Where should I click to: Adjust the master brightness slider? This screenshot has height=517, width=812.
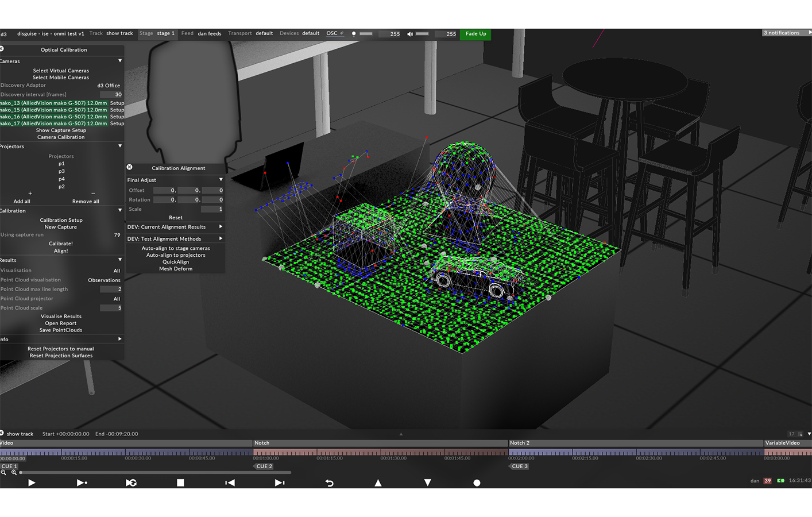coord(366,33)
